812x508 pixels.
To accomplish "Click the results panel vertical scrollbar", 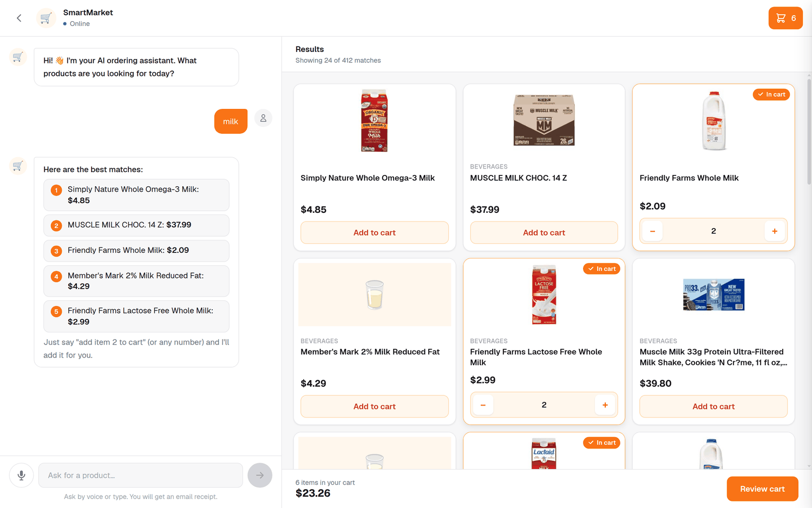I will pos(809,132).
